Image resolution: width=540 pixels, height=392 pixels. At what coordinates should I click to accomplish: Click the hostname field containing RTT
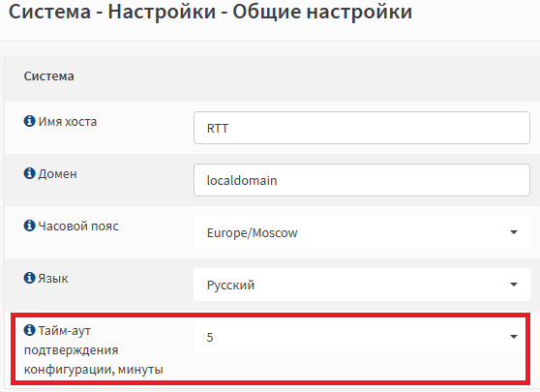[362, 128]
